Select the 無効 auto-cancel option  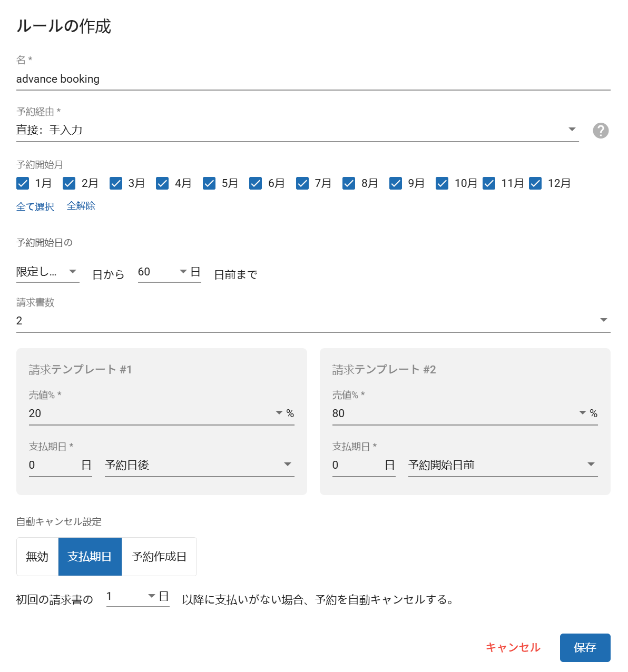coord(37,557)
